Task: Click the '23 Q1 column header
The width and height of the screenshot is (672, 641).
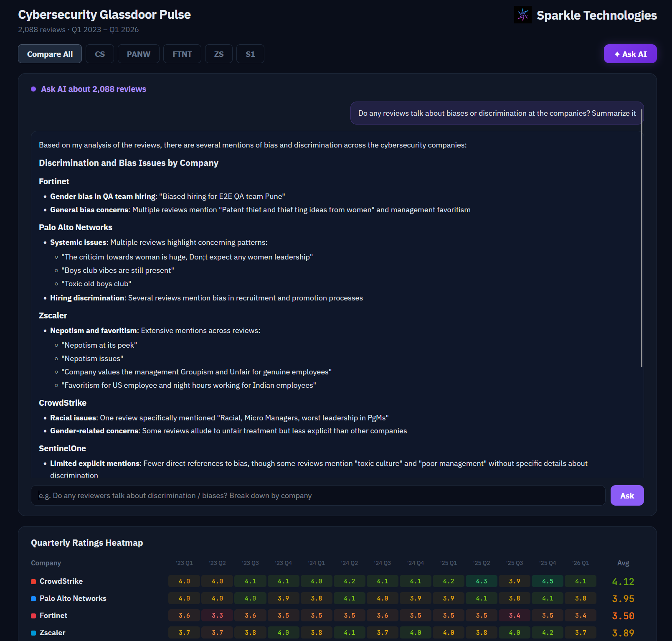Action: (x=184, y=563)
